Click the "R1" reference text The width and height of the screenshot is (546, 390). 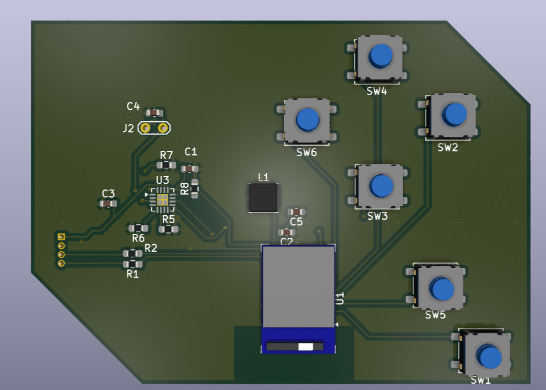132,274
